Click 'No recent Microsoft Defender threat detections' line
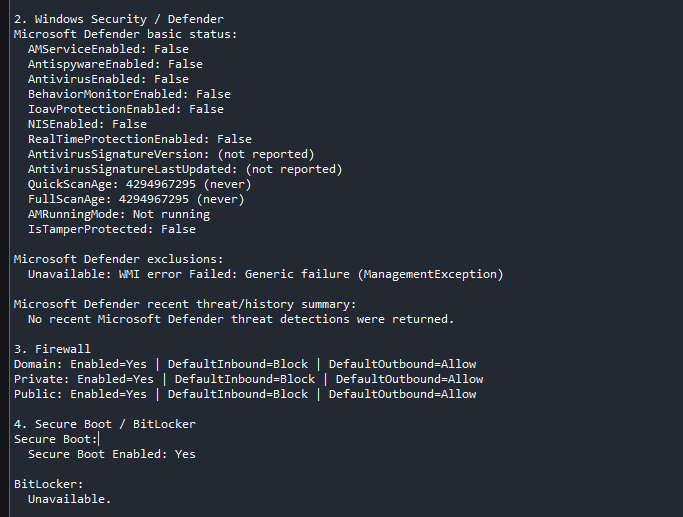This screenshot has width=683, height=517. [x=241, y=319]
